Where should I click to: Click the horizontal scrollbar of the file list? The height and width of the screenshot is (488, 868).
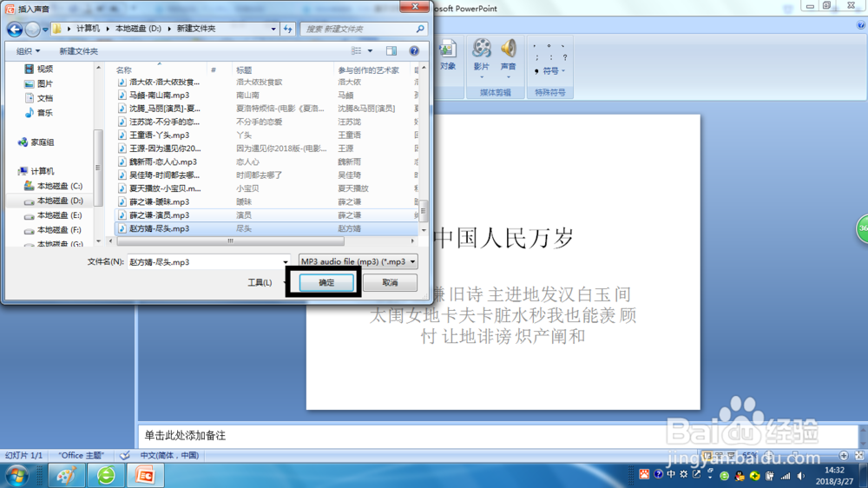pos(230,241)
